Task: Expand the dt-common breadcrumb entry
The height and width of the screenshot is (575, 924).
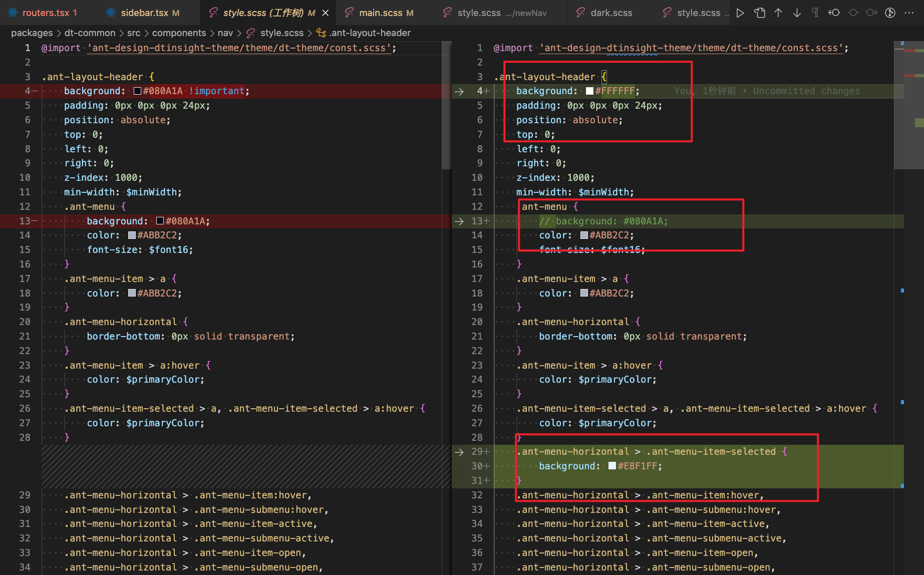Action: click(x=90, y=33)
